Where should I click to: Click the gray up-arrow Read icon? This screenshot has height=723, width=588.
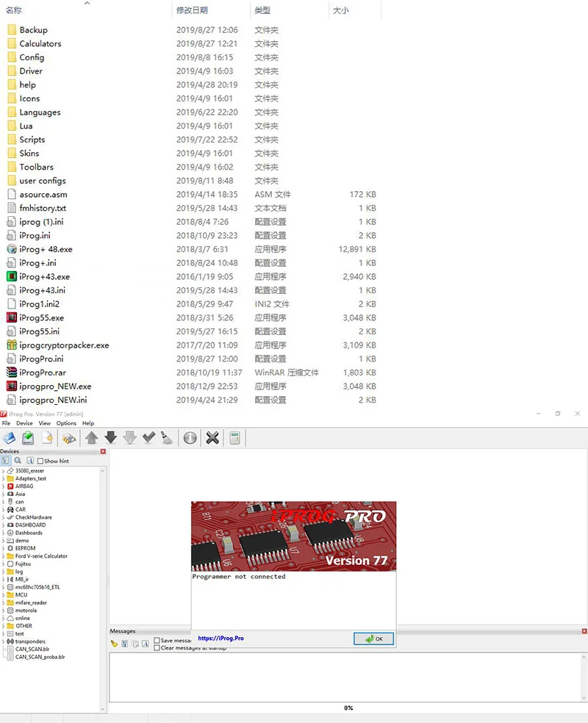[92, 438]
